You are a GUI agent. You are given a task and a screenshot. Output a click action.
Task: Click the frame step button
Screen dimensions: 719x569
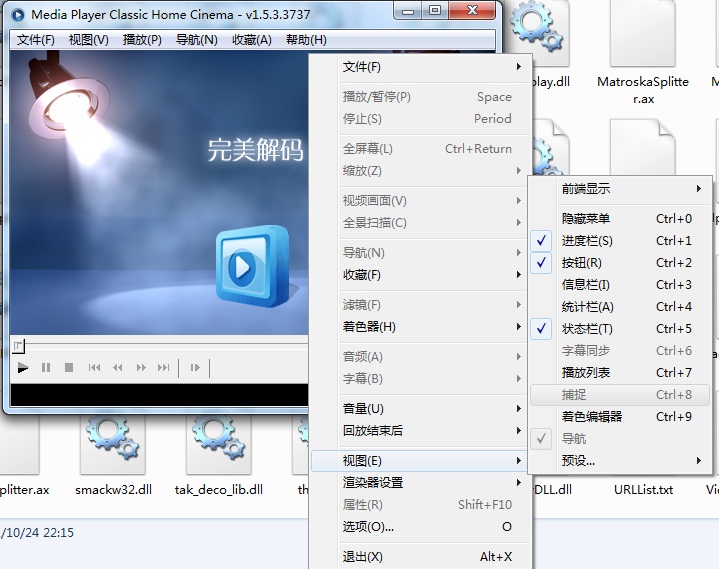(195, 368)
